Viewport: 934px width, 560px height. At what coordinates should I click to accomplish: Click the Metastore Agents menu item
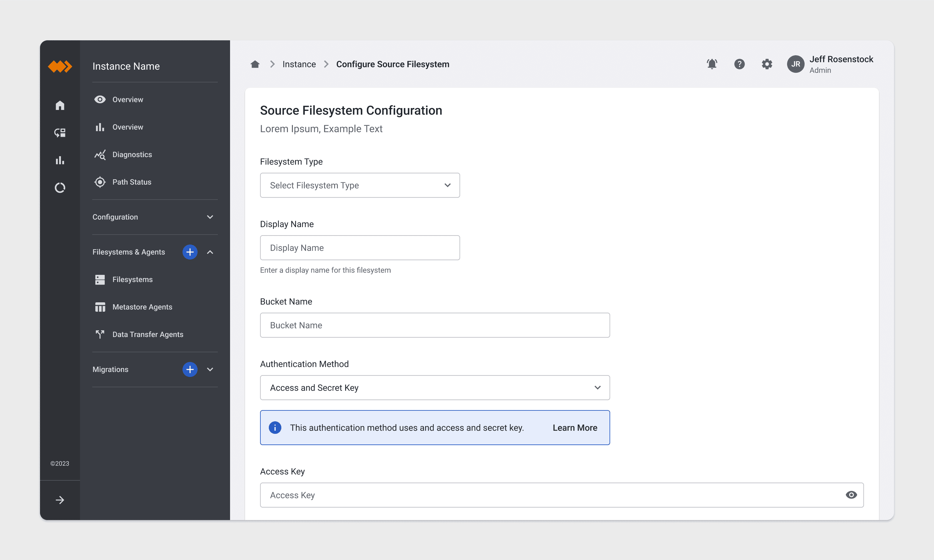pos(142,307)
